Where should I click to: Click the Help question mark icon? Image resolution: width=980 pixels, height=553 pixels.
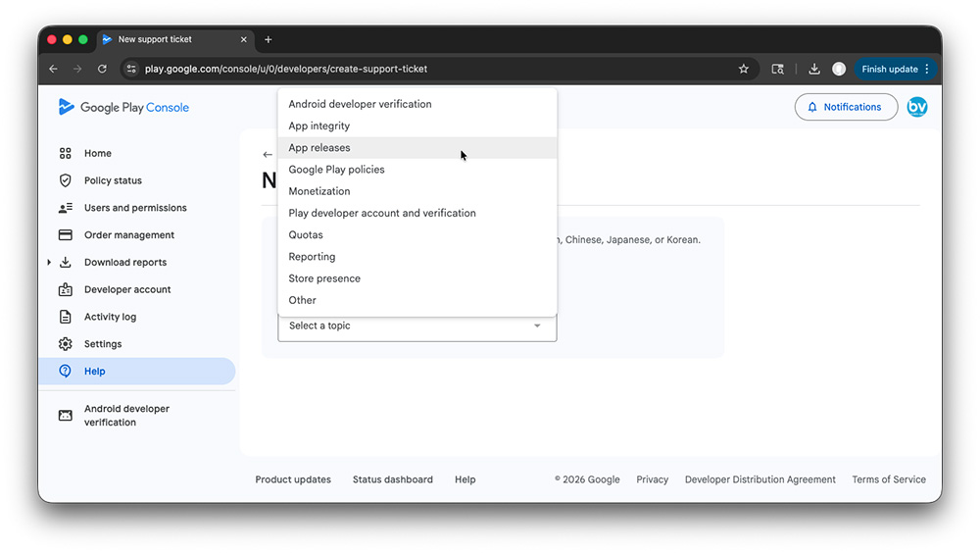tap(65, 371)
